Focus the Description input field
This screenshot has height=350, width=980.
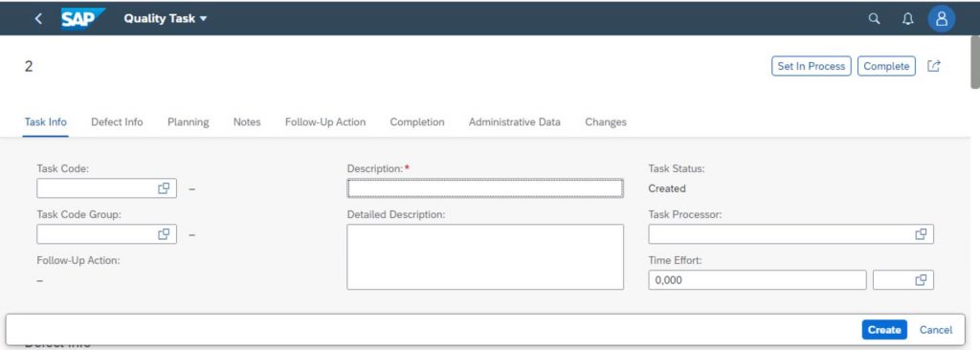coord(485,188)
